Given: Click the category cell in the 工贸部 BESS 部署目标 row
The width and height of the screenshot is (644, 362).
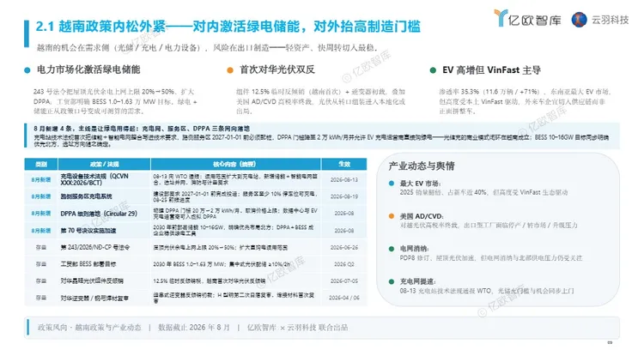Looking at the screenshot, I should pyautogui.click(x=41, y=264).
